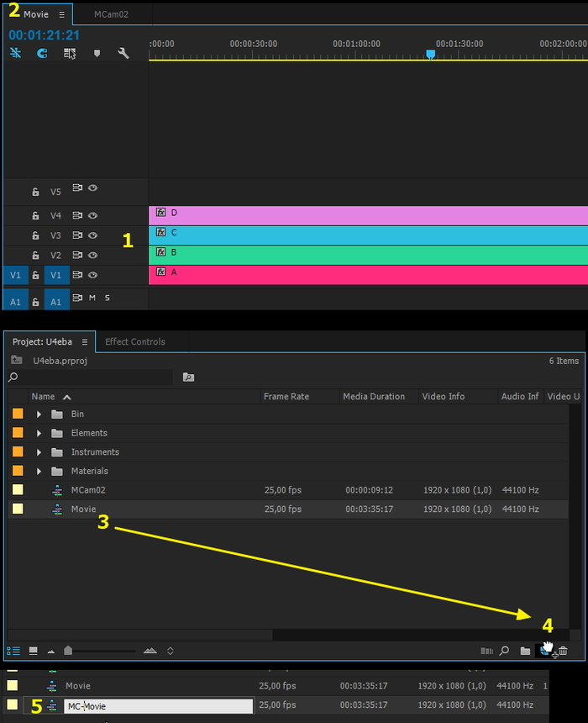Select the pink clip A on track V1
The width and height of the screenshot is (588, 723).
(368, 275)
